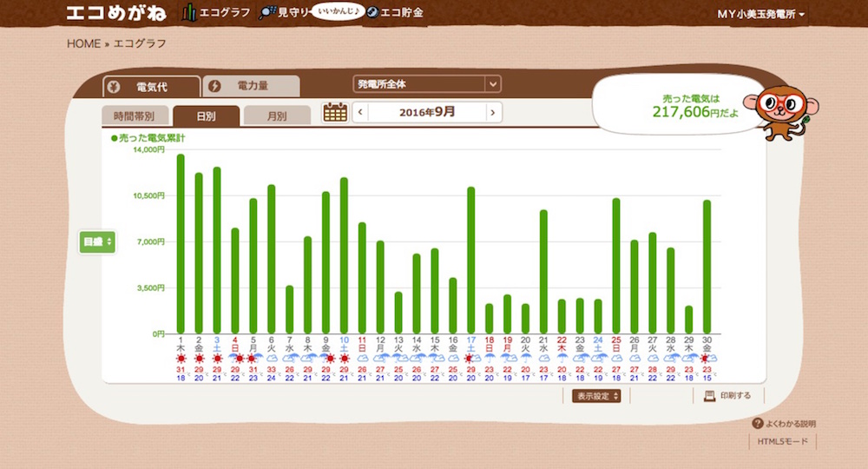Click the cloudy weather icon under day 6
This screenshot has width=868, height=469.
pos(271,359)
